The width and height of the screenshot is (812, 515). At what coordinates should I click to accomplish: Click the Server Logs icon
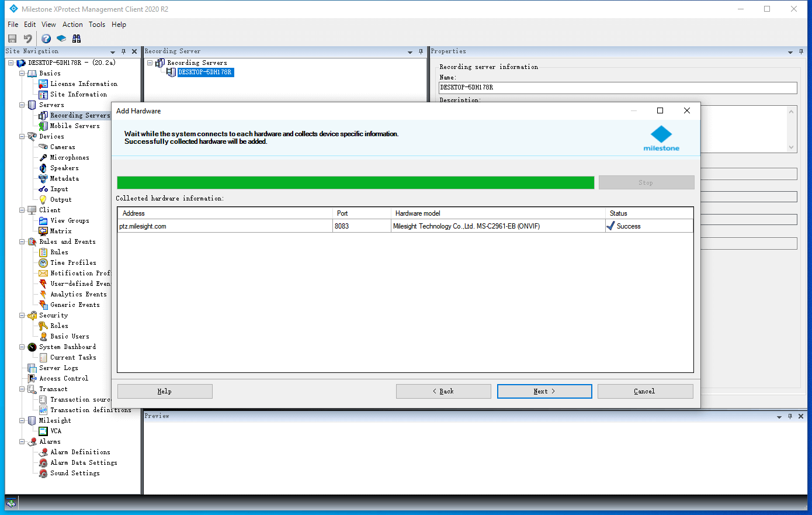click(32, 368)
